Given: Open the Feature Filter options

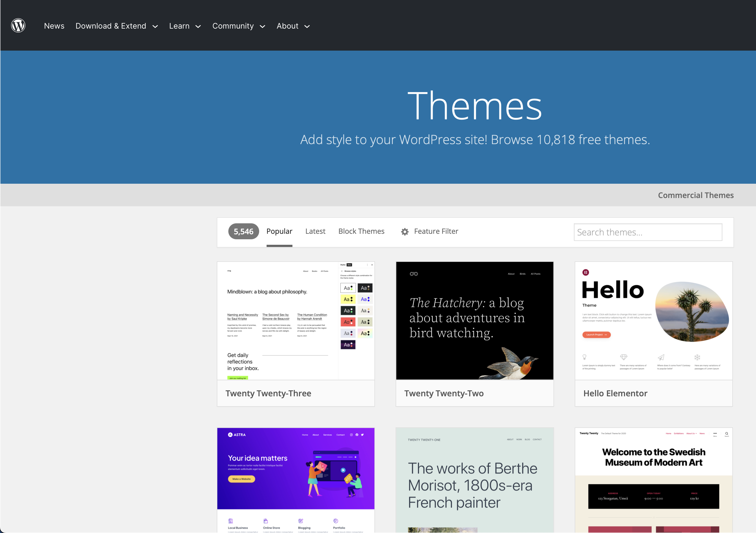Looking at the screenshot, I should [x=436, y=232].
